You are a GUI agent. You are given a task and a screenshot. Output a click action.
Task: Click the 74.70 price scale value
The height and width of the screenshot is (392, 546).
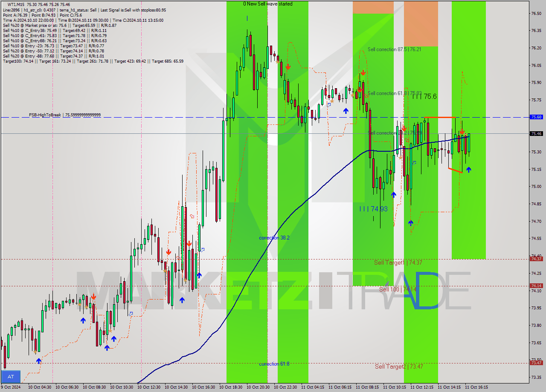[537, 221]
